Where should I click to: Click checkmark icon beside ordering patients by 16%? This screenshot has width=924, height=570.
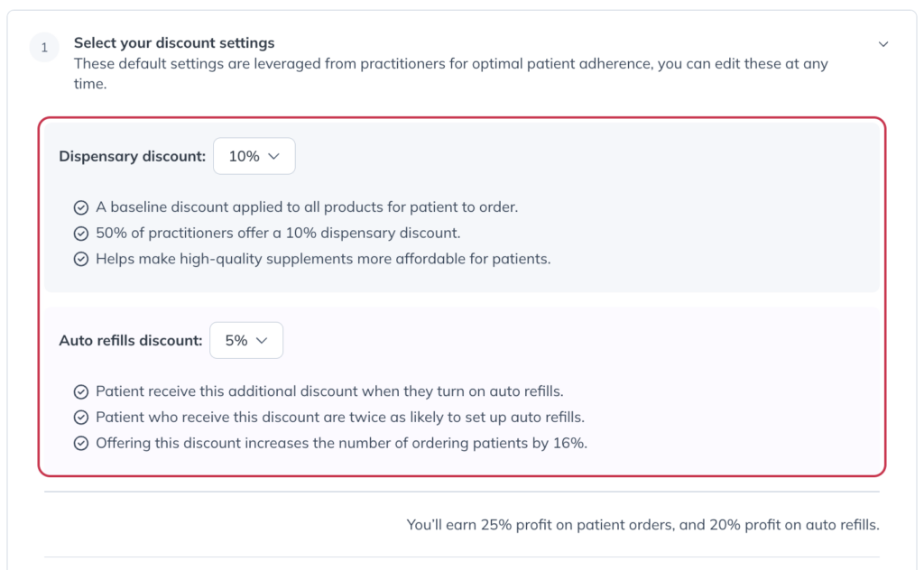[x=80, y=444]
